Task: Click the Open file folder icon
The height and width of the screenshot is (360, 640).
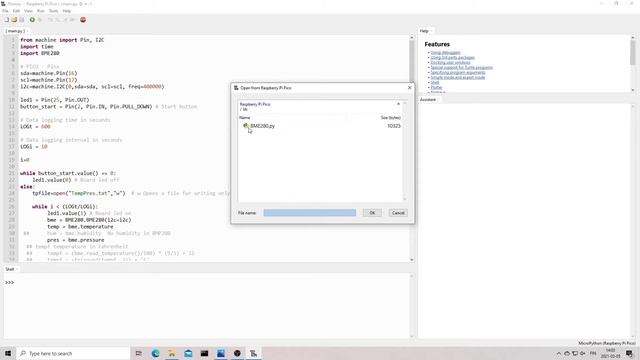Action: [x=14, y=20]
